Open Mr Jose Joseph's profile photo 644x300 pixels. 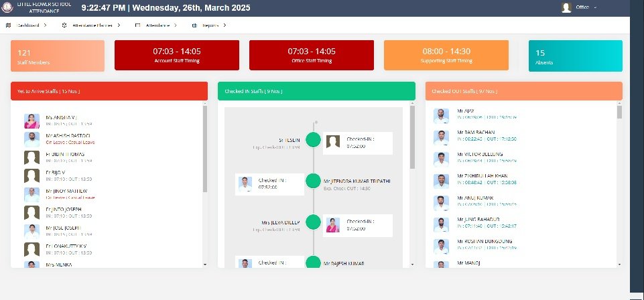tap(31, 231)
